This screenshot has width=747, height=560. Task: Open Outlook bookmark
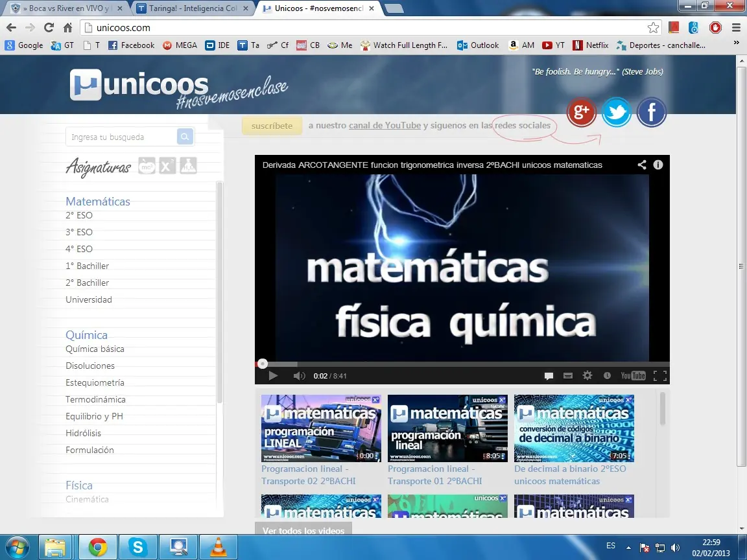(478, 45)
